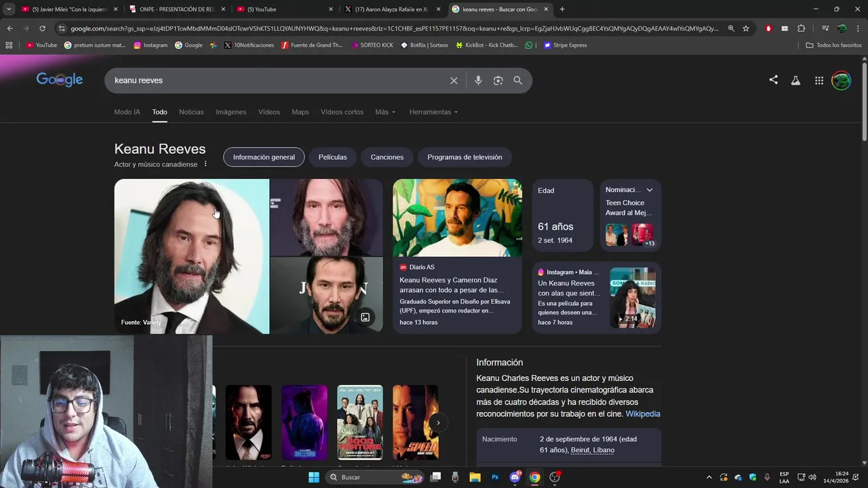Screen dimensions: 868x488
Task: Launch Photoshop from the taskbar
Action: pyautogui.click(x=495, y=477)
